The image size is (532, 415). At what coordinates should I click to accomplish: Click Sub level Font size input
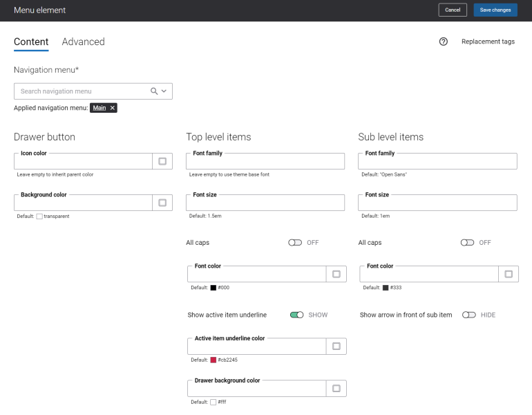(437, 203)
